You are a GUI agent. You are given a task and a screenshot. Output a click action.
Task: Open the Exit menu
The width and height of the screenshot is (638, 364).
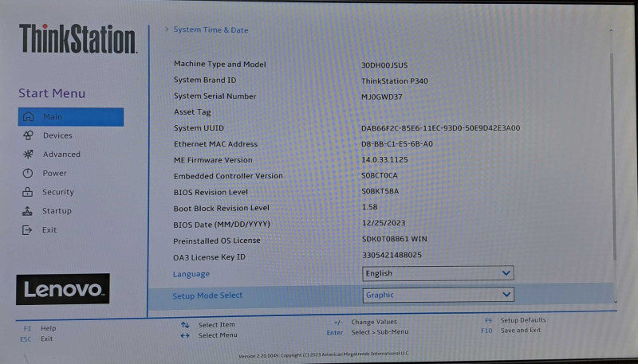click(49, 230)
